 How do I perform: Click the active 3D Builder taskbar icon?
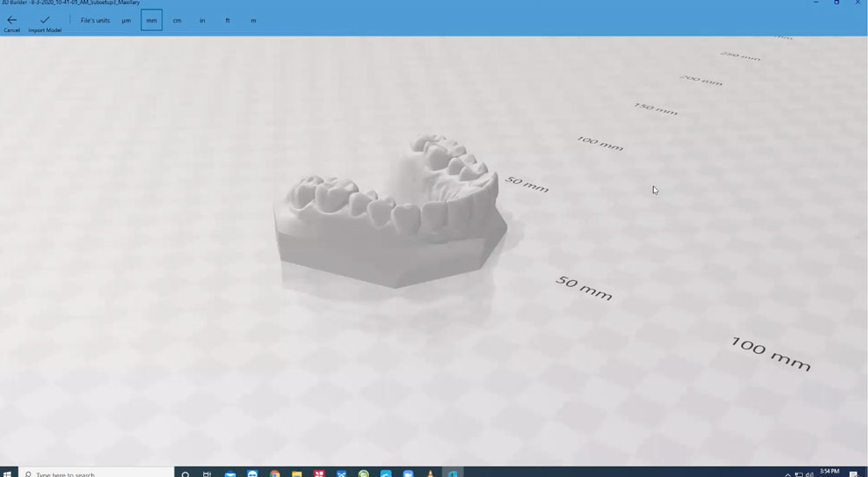click(x=452, y=474)
